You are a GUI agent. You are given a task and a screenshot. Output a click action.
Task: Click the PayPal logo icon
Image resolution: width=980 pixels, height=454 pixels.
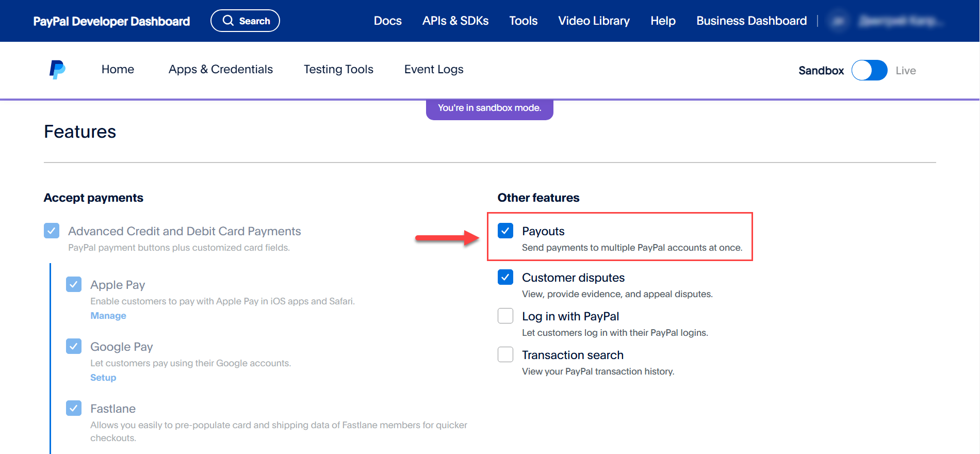57,70
